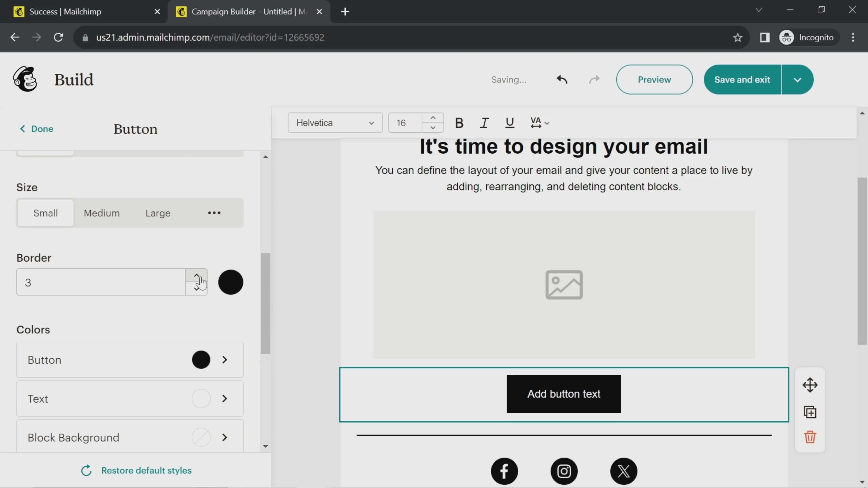The width and height of the screenshot is (868, 488).
Task: Delete the button block with trash icon
Action: pyautogui.click(x=810, y=437)
